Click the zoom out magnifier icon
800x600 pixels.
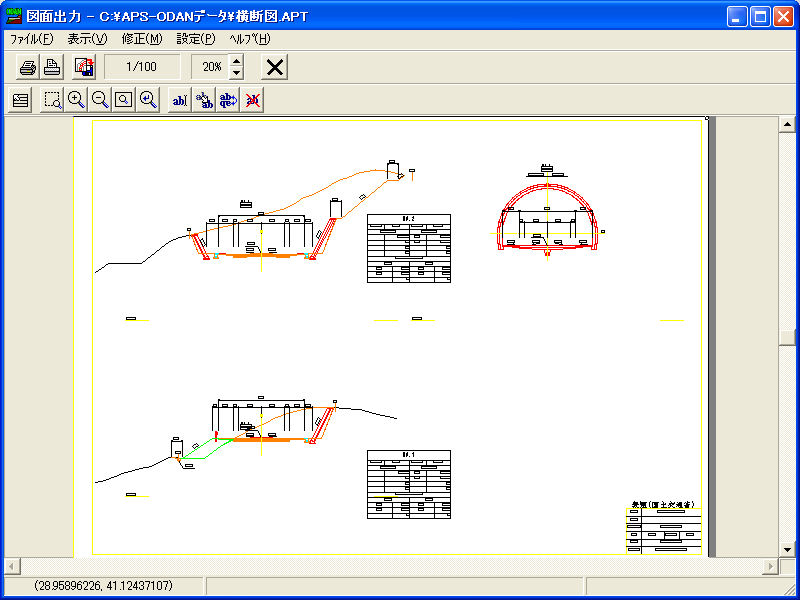(x=100, y=99)
